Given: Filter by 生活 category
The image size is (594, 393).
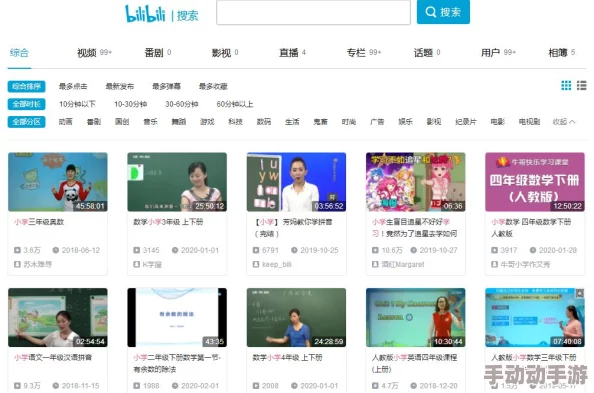Looking at the screenshot, I should [292, 122].
